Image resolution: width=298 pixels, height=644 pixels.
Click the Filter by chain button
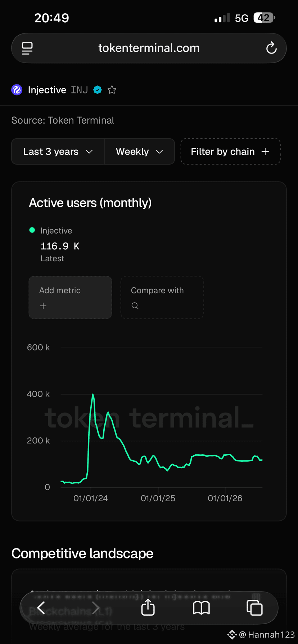coord(230,152)
